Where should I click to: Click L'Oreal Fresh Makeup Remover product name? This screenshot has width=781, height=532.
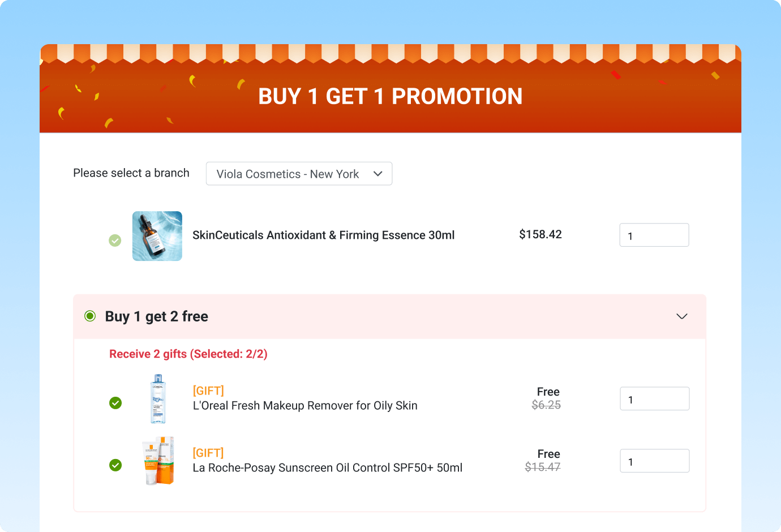tap(305, 406)
